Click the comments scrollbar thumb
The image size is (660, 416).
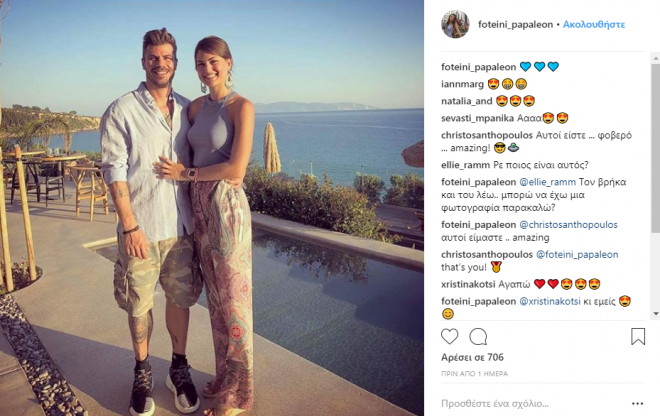click(656, 148)
